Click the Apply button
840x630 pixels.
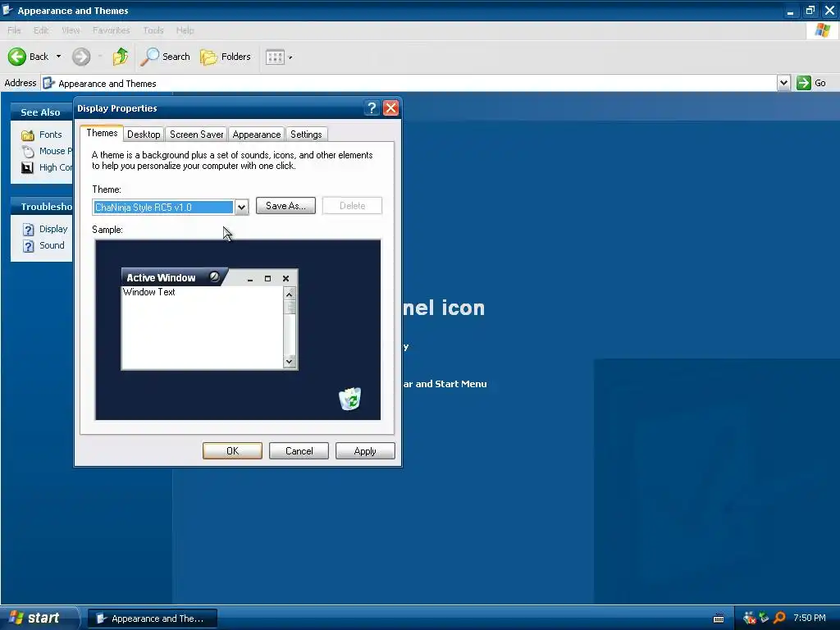[x=365, y=451]
